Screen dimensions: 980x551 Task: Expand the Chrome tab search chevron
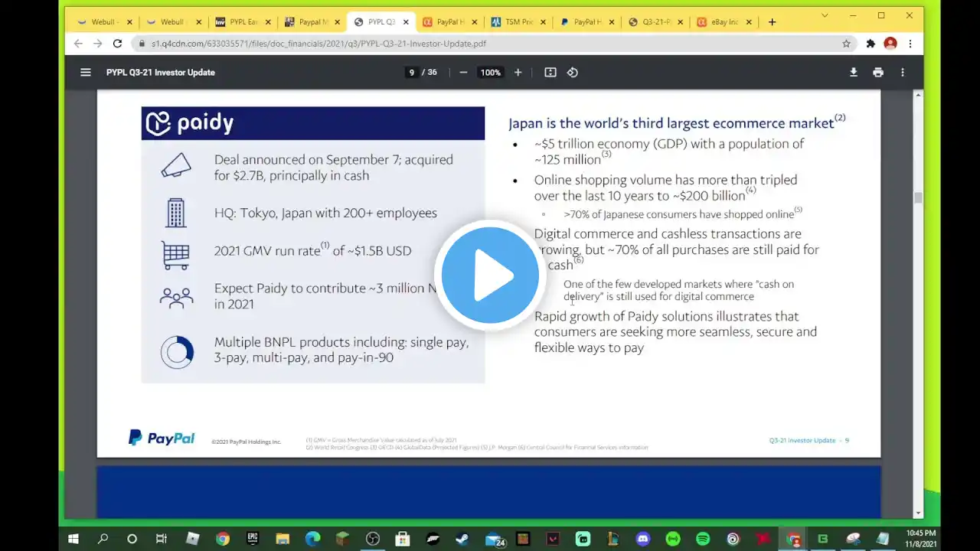[825, 15]
